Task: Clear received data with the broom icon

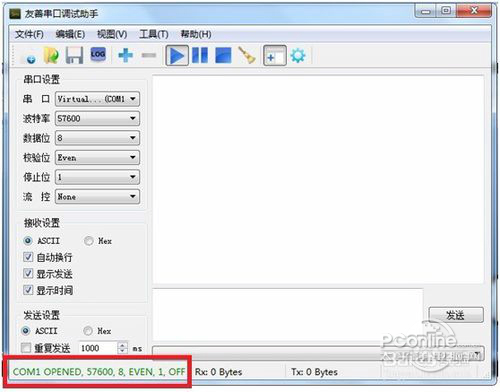Action: click(x=247, y=55)
